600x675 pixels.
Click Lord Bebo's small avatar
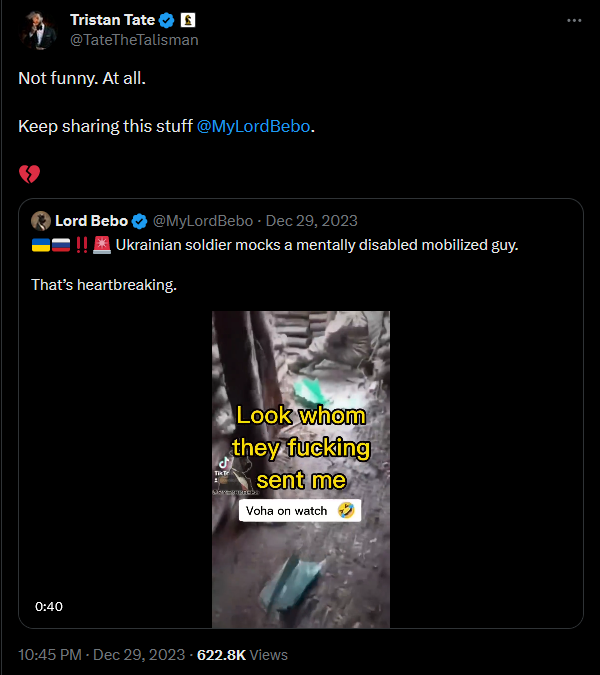pyautogui.click(x=41, y=221)
